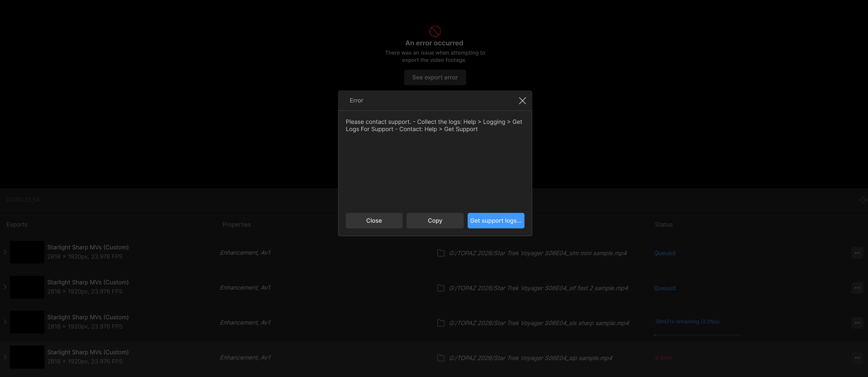The width and height of the screenshot is (868, 377).
Task: Open folder for slf fast 2 sample export
Action: [440, 288]
